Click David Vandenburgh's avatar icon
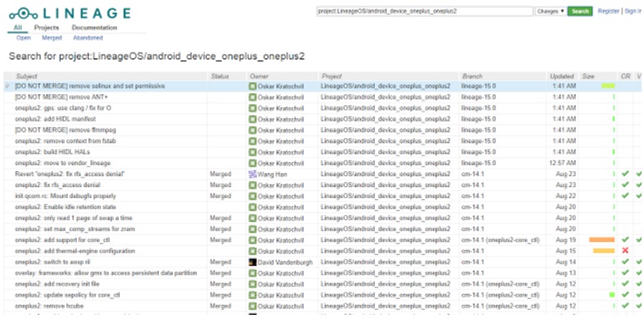The image size is (644, 318). point(253,262)
